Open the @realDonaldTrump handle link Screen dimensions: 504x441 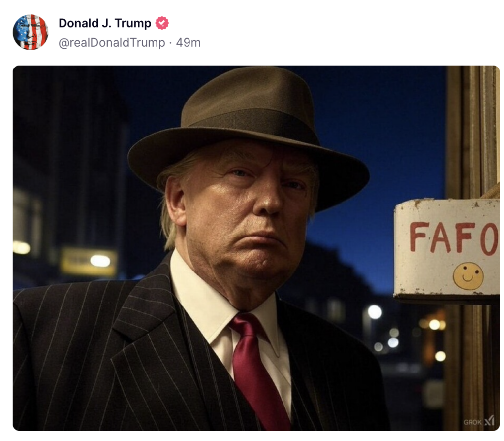[112, 42]
